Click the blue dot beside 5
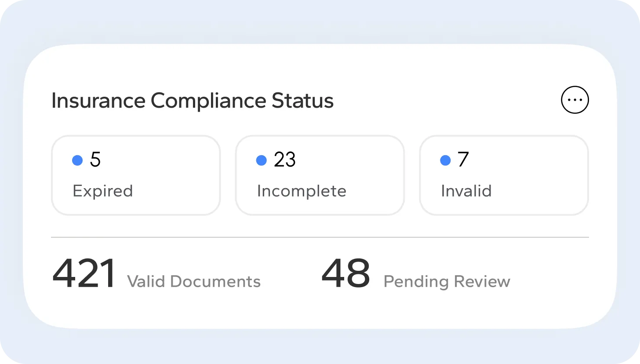 77,160
